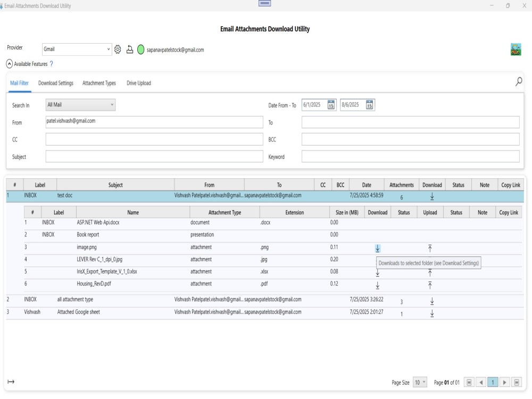
Task: Sort emails by Attachments column header
Action: 401,185
